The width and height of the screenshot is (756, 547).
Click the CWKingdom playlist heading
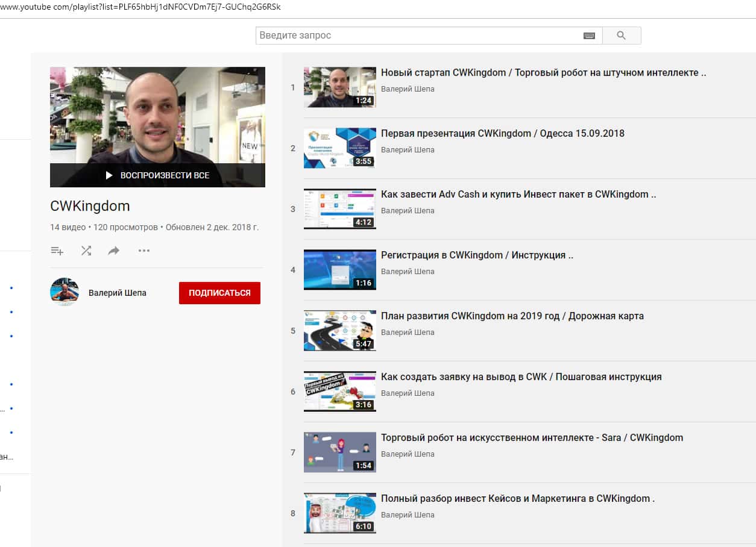click(90, 206)
